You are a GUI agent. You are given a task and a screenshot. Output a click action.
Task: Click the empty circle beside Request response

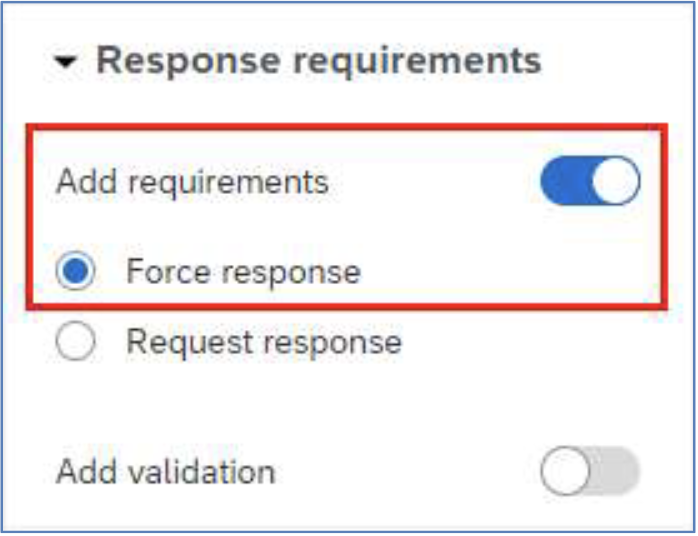tap(76, 341)
